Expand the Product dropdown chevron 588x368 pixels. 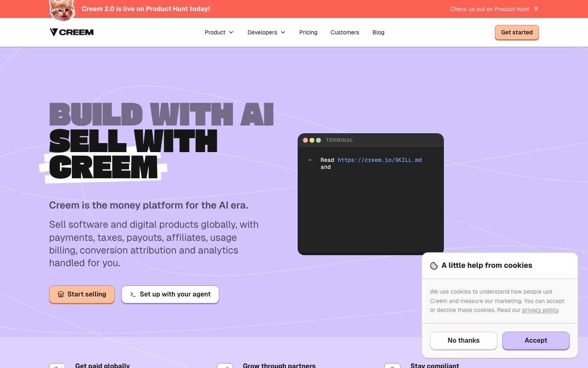(231, 32)
